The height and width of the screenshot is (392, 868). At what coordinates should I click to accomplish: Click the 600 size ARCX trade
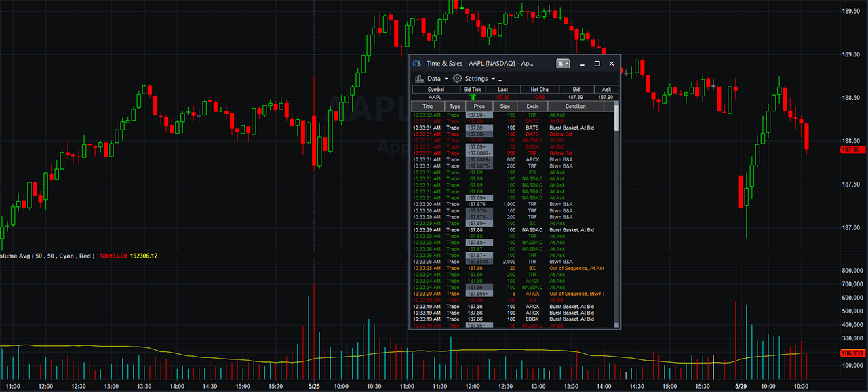coord(511,160)
